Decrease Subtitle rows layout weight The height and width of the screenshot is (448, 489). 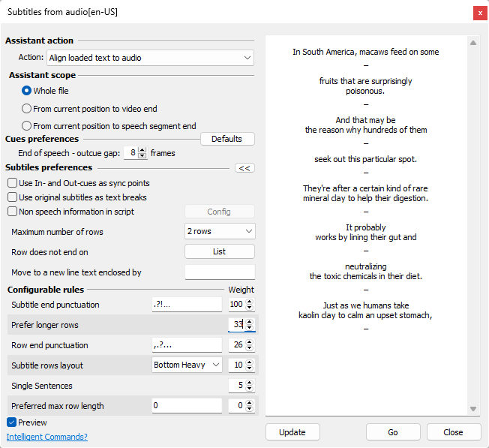point(250,368)
